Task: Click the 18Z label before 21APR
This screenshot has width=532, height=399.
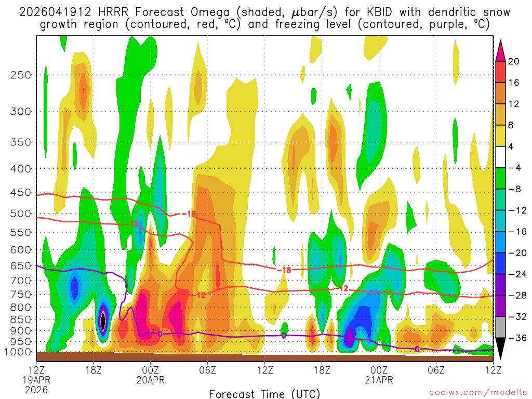Action: 322,370
